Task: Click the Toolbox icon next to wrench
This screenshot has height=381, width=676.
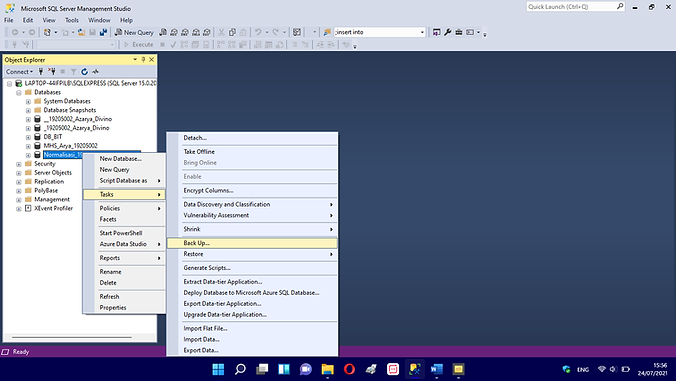Action: pos(459,32)
